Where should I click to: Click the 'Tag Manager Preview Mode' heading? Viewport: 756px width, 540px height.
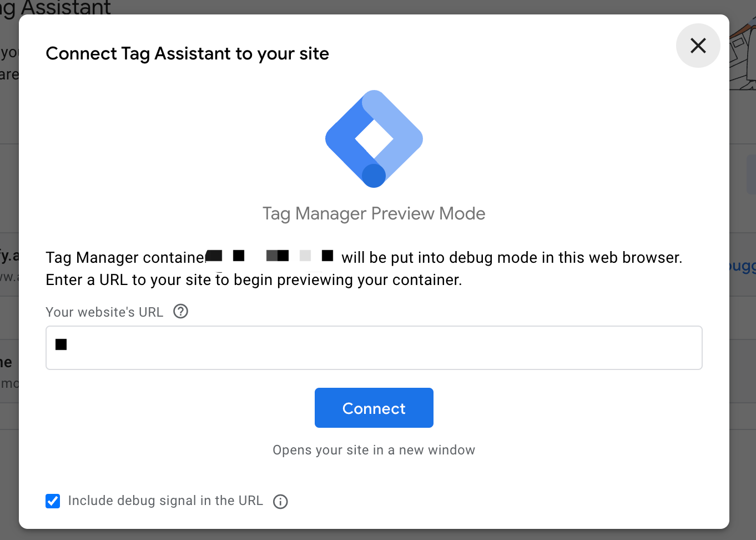click(x=374, y=213)
